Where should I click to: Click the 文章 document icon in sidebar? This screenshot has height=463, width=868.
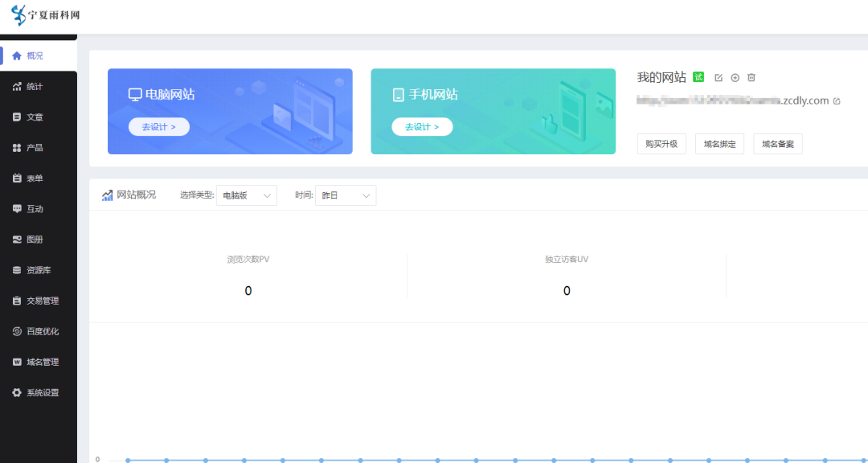(17, 117)
